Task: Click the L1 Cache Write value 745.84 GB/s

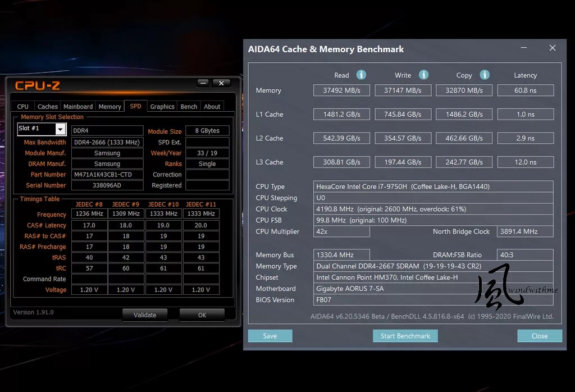Action: coord(403,114)
